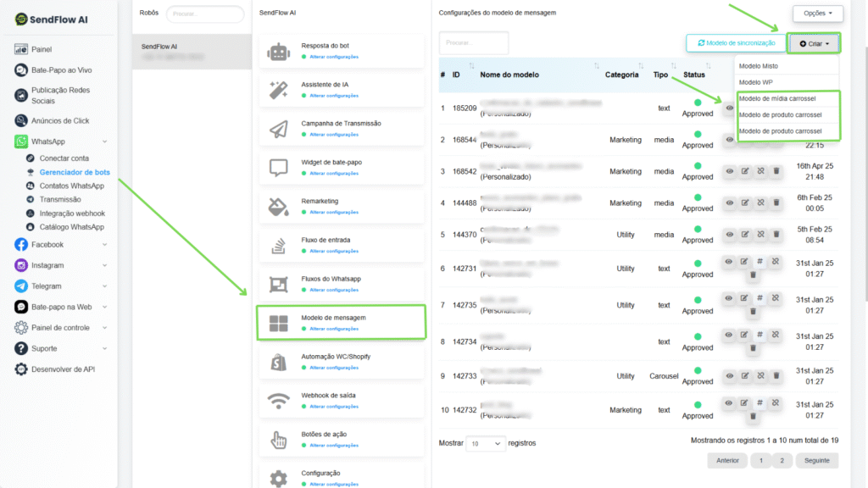
Task: Select the Resposta do bot robot icon
Action: coord(278,52)
